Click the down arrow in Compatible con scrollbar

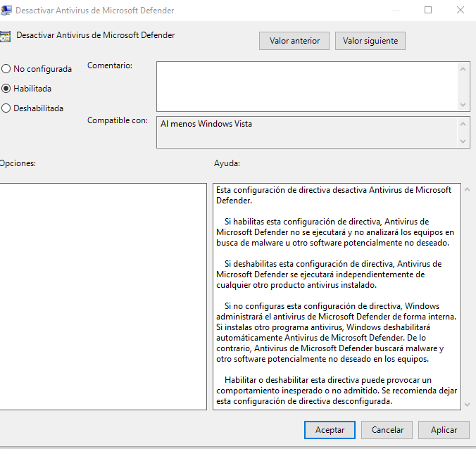click(463, 141)
